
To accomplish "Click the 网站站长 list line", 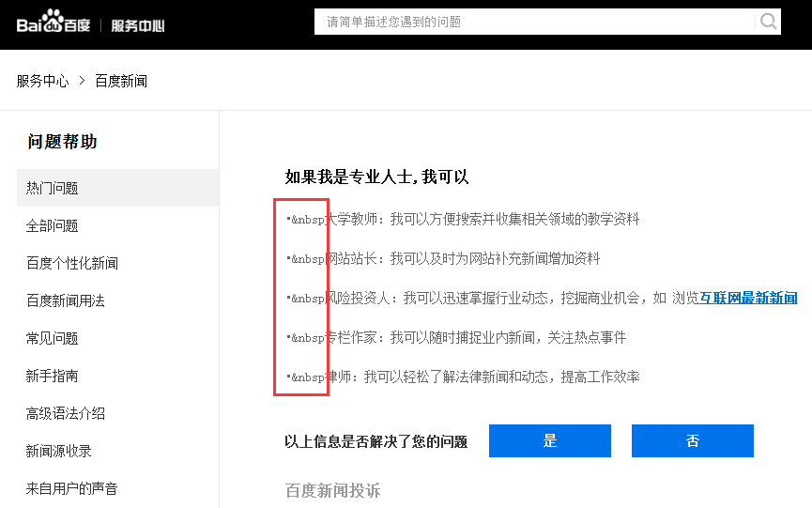I will coord(443,259).
